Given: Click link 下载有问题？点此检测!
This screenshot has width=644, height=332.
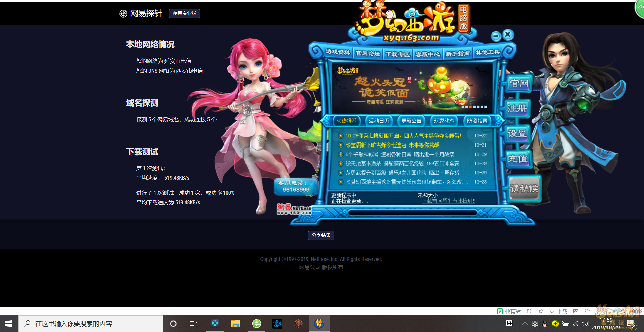Looking at the screenshot, I should click(448, 201).
